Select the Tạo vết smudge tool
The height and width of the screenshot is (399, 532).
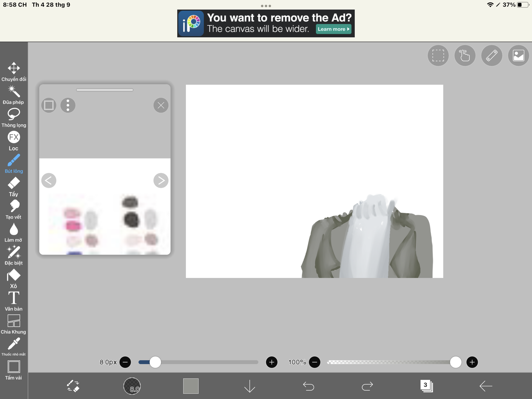click(x=14, y=210)
